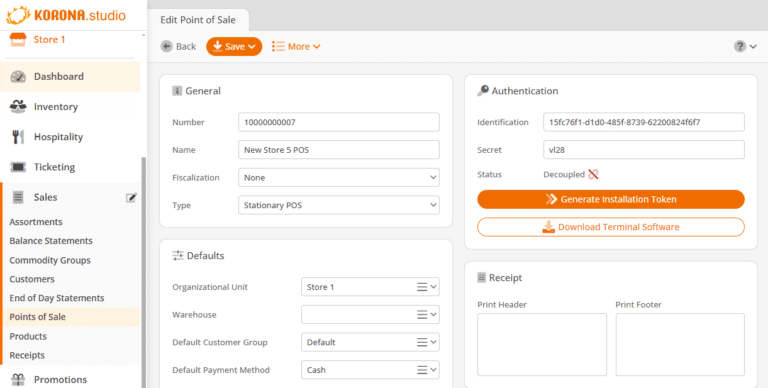Viewport: 768px width, 388px height.
Task: Go to Assortments
Action: 36,222
